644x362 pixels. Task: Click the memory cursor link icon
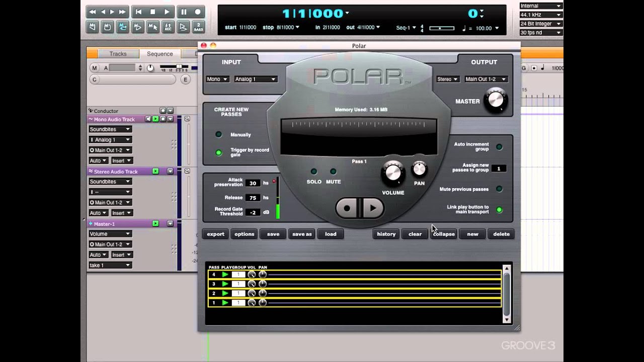point(153,27)
